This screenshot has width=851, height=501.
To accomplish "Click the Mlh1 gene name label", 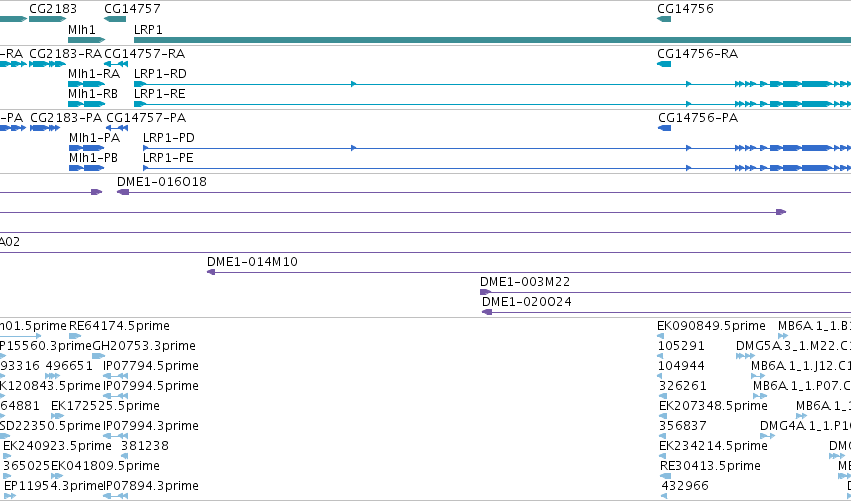I will coord(82,29).
